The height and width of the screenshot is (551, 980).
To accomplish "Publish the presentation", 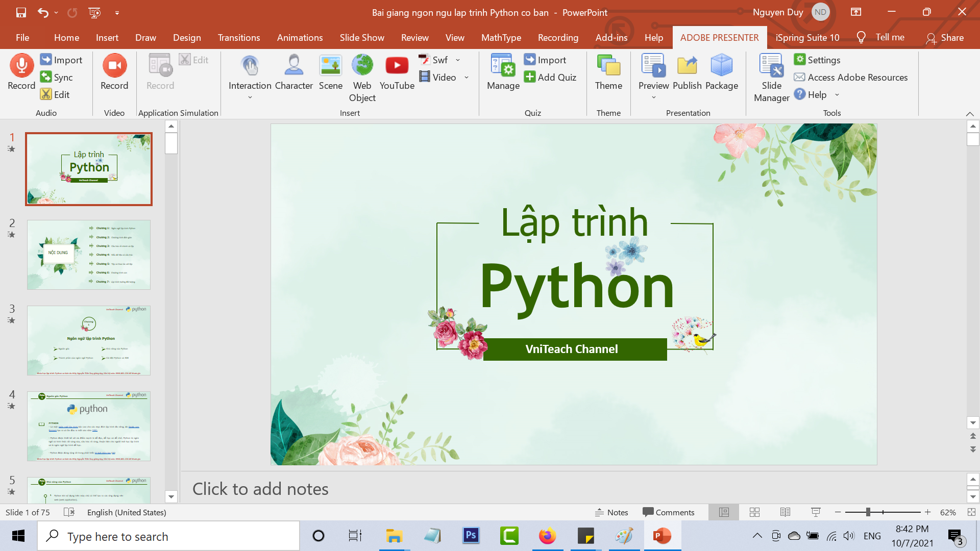I will point(687,71).
